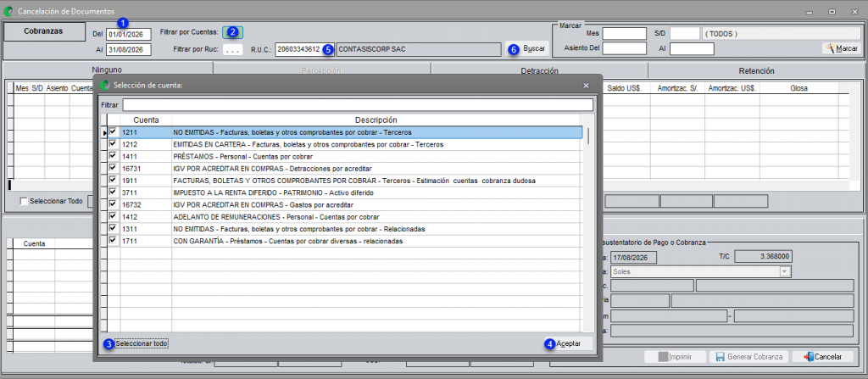Click the Generar Cobranza button
Viewport: 868px width, 379px height.
[749, 357]
